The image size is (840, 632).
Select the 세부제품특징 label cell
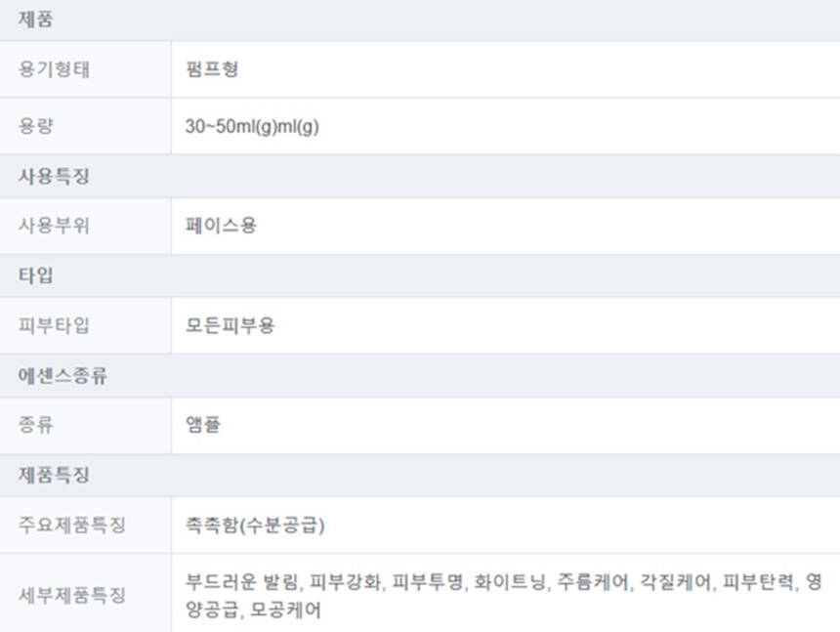click(x=72, y=595)
